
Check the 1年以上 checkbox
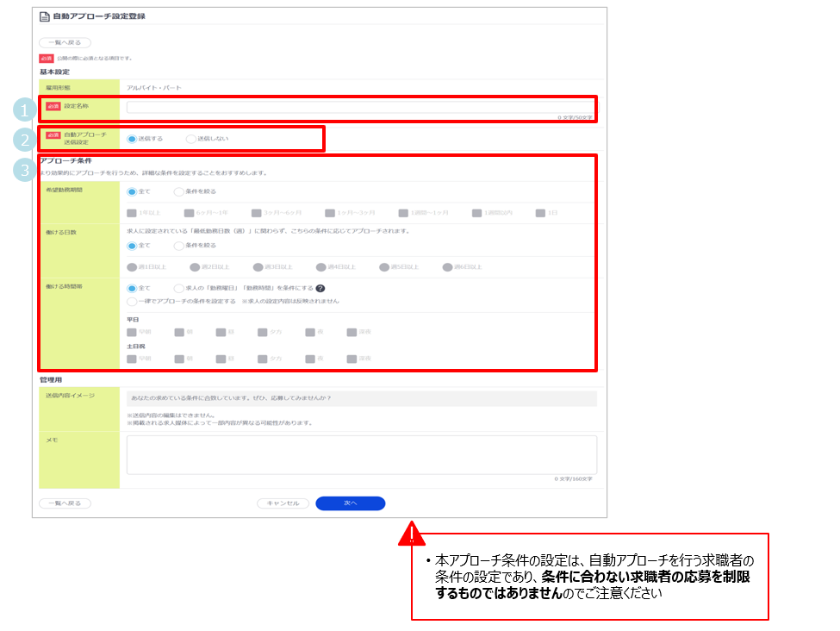tap(132, 213)
